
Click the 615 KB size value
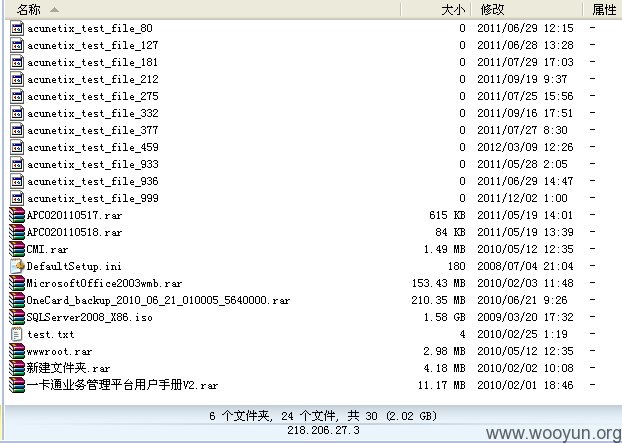[447, 215]
